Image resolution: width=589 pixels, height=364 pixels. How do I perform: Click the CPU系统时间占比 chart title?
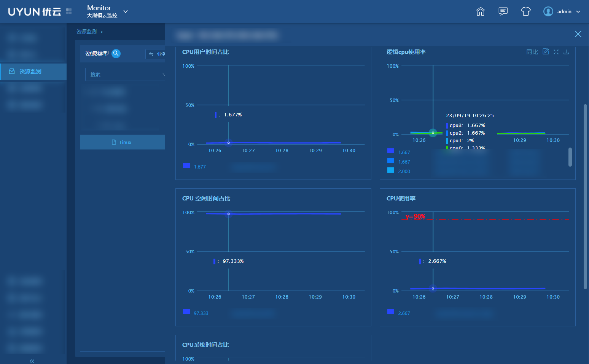(x=205, y=345)
